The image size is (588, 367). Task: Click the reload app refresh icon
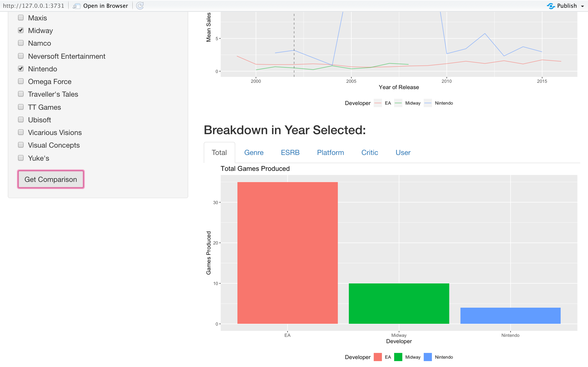click(140, 6)
